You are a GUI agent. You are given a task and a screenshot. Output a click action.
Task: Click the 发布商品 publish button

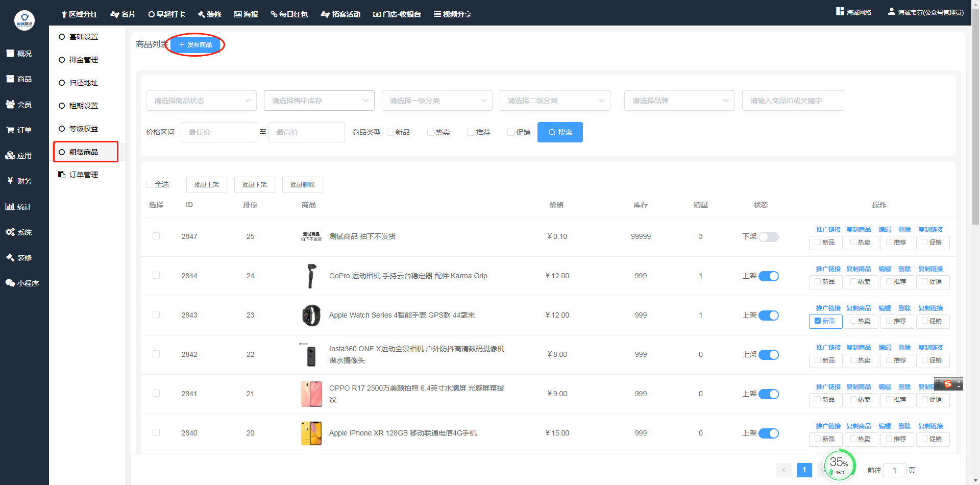pos(195,45)
